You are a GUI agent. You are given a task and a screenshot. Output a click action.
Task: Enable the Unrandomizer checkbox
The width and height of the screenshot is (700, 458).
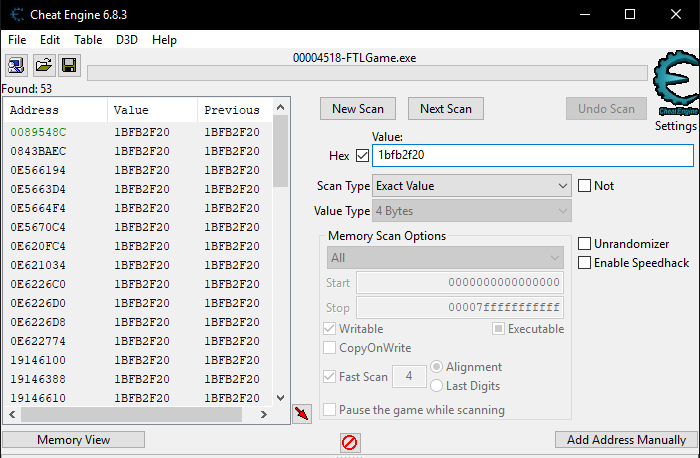tap(584, 244)
